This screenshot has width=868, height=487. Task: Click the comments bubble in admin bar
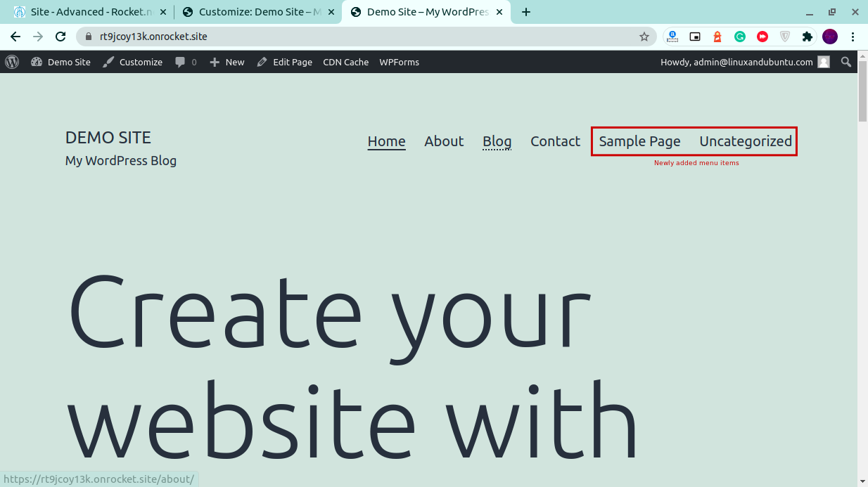coord(186,62)
